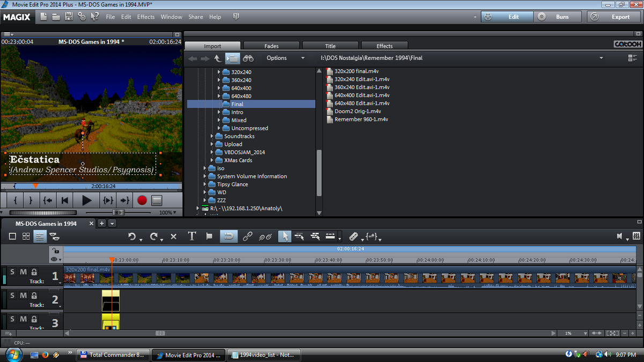Switch to the Title tab
Viewport: 644px width, 362px height.
[x=331, y=46]
